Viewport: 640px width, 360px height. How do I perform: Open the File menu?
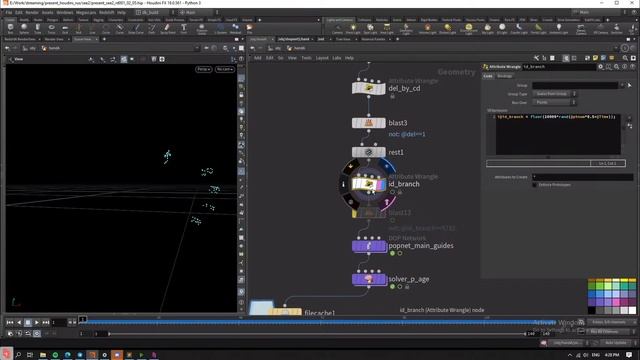pos(9,13)
